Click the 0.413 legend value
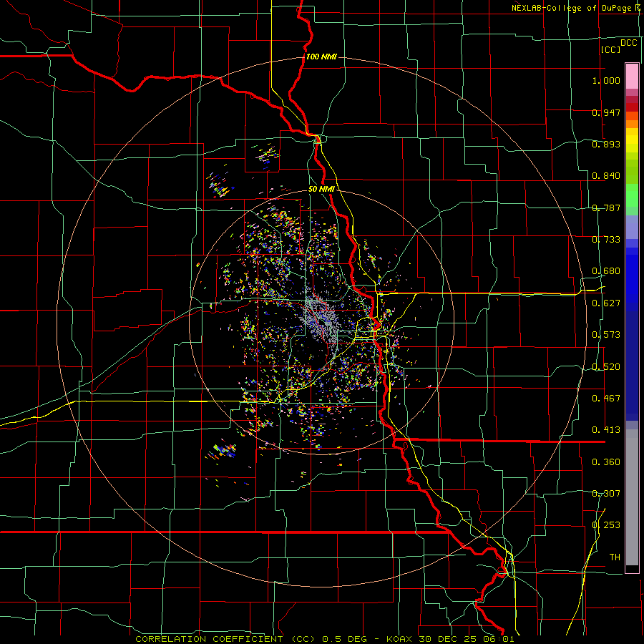644x644 pixels. point(606,430)
